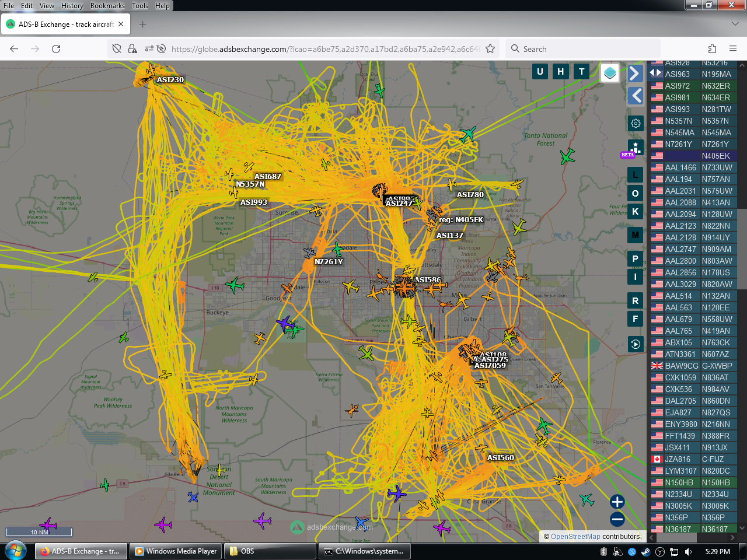Click the Steam tray icon

point(646,552)
